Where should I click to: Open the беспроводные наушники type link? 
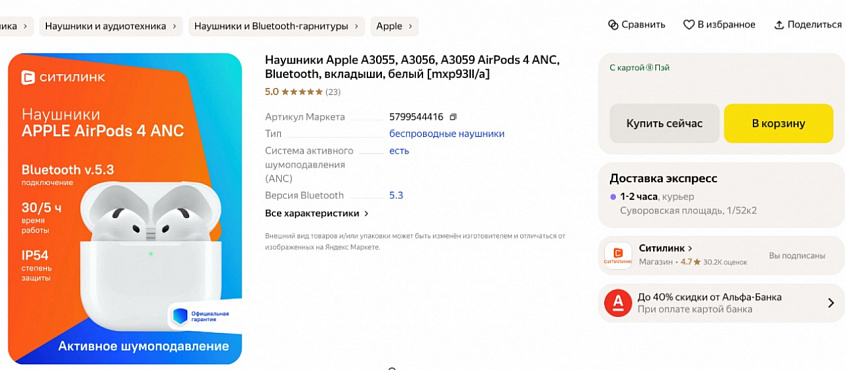point(447,134)
